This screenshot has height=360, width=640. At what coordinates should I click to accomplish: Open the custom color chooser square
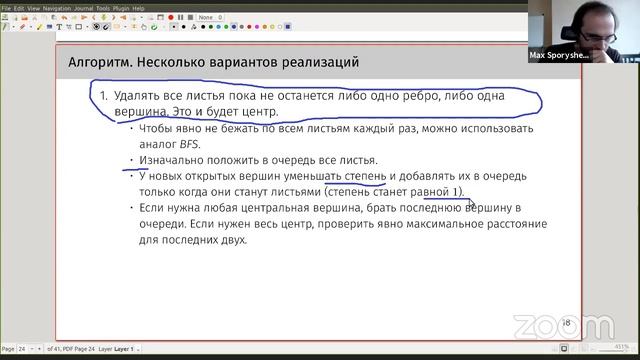tap(288, 27)
